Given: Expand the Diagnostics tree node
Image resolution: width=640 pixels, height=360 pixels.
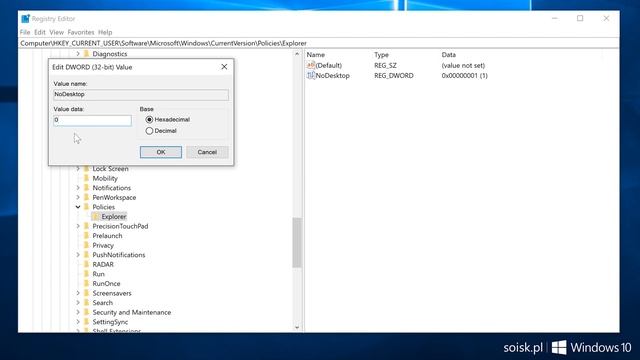Looking at the screenshot, I should [78, 54].
